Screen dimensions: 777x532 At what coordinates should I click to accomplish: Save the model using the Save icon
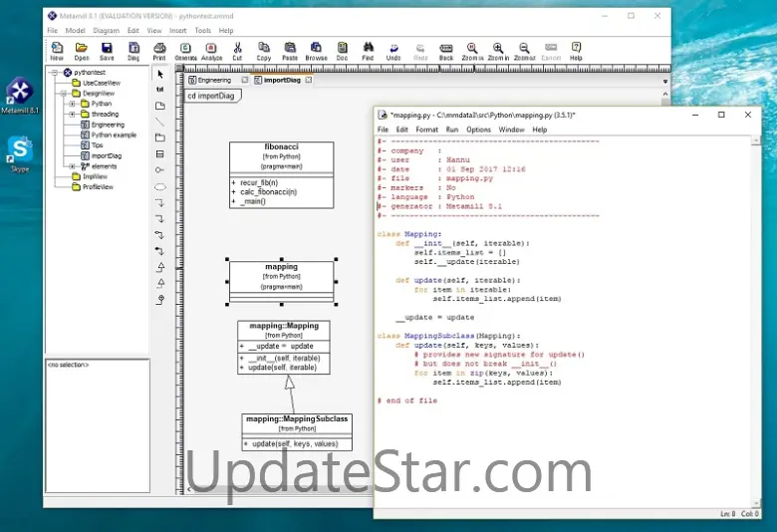[107, 51]
